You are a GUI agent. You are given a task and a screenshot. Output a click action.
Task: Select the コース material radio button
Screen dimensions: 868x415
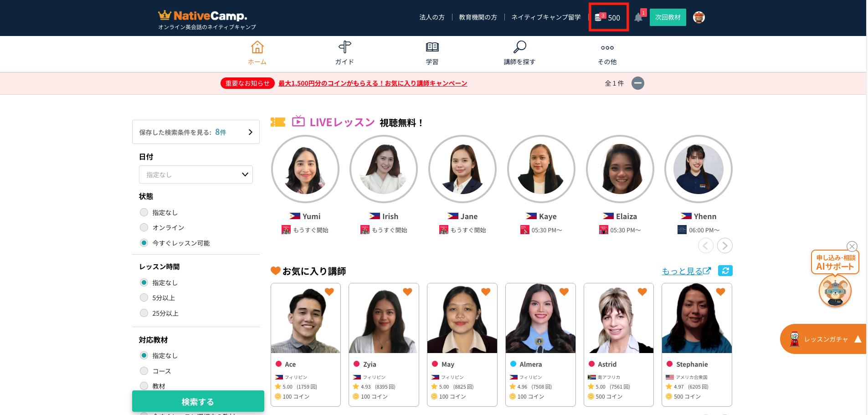click(144, 371)
